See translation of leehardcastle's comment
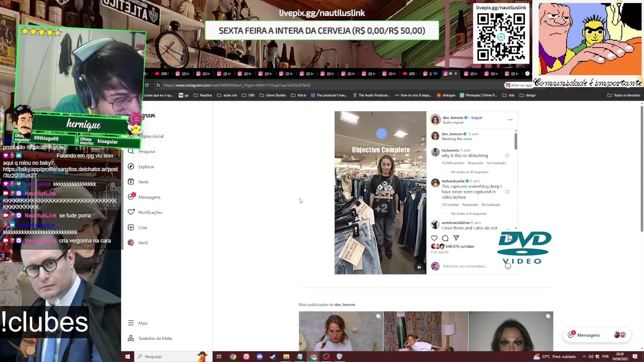 [491, 205]
